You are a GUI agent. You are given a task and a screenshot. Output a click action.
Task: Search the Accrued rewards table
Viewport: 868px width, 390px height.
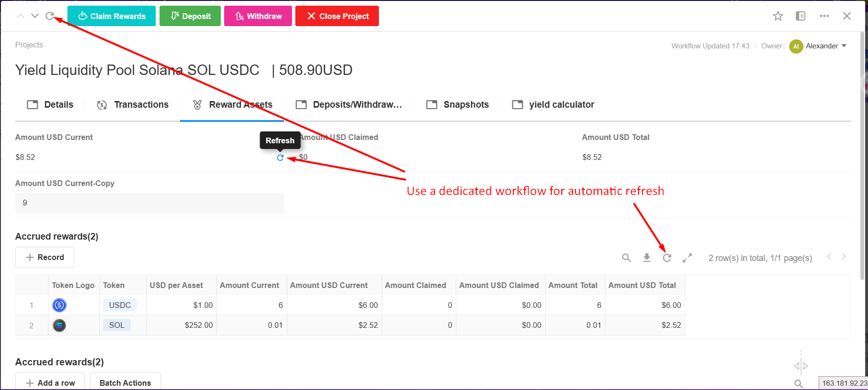click(626, 258)
